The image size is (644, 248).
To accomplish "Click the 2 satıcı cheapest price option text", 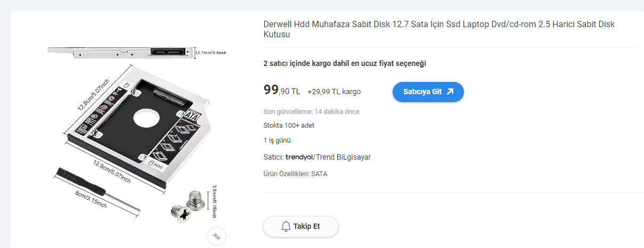I will point(345,63).
